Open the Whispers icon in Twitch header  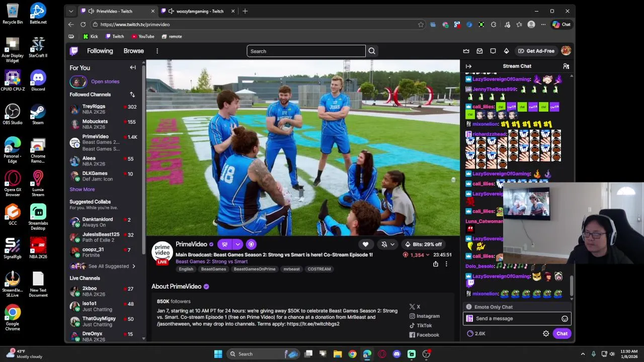(x=493, y=51)
